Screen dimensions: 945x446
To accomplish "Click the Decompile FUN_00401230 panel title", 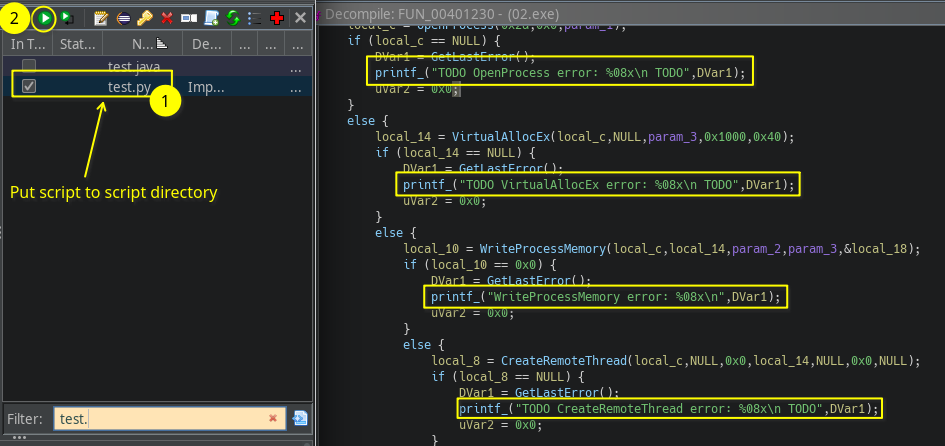I will coord(442,14).
